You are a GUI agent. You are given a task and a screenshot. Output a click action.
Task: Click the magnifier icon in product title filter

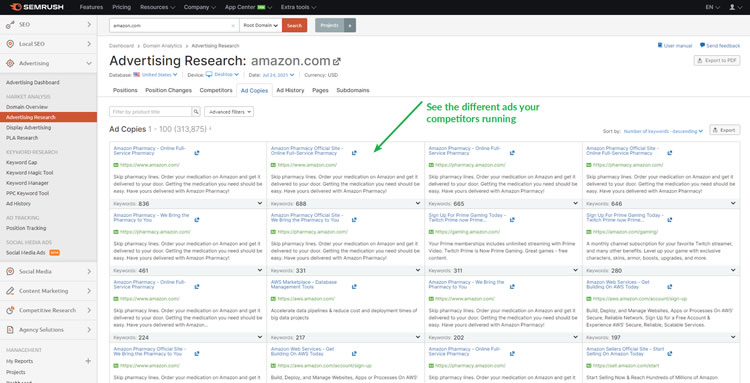click(196, 112)
